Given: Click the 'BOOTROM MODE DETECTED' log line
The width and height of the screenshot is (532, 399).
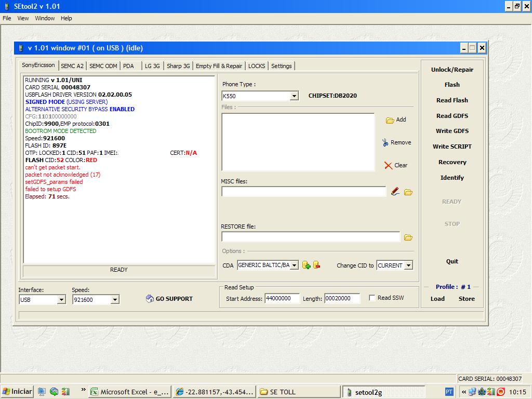Looking at the screenshot, I should [x=61, y=131].
